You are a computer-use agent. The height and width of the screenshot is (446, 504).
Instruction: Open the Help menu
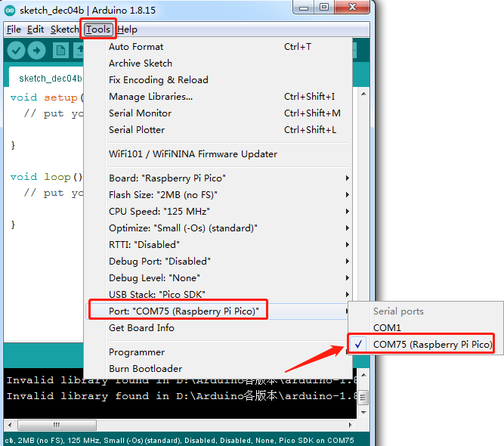(x=127, y=29)
